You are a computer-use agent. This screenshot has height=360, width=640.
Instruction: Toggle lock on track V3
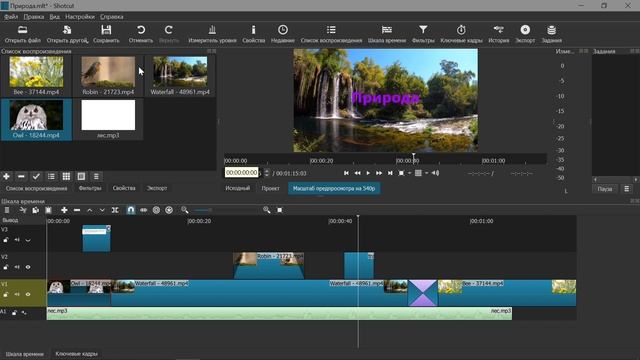6,240
